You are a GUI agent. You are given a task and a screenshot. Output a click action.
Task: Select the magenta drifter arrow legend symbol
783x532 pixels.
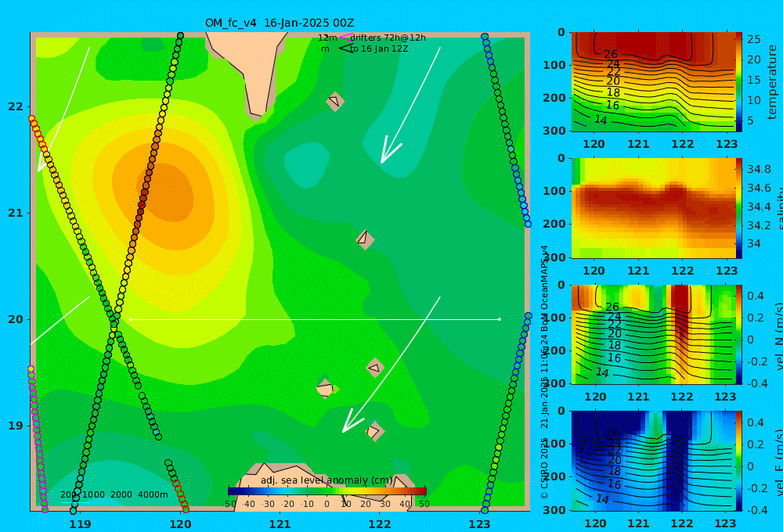[345, 38]
